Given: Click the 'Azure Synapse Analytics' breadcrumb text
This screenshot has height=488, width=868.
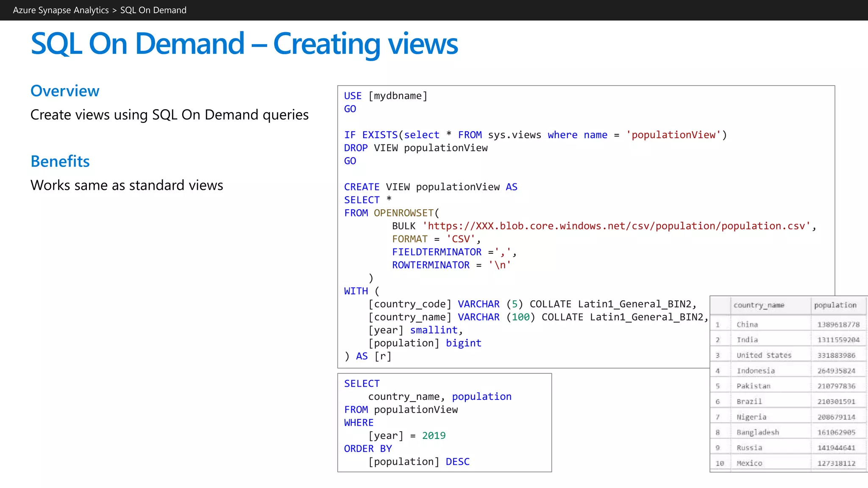Looking at the screenshot, I should click(61, 10).
